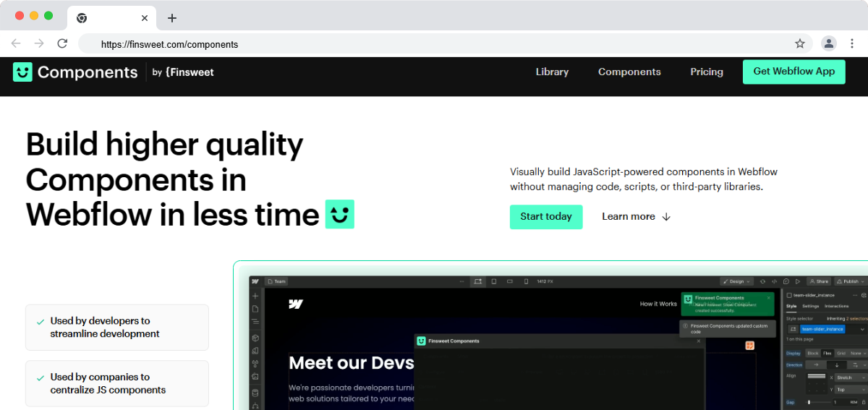Click the browser forward arrow
Viewport: 868px width, 410px height.
pyautogui.click(x=39, y=43)
